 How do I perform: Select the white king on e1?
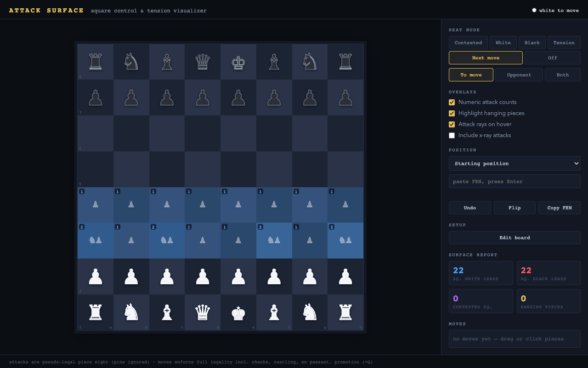click(238, 312)
